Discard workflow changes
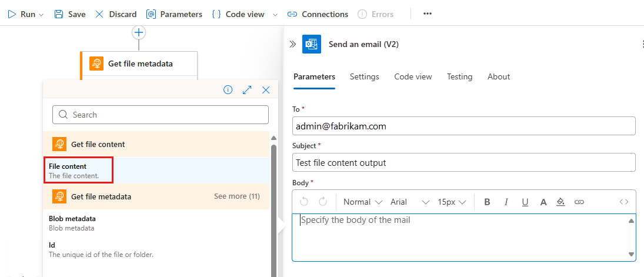Screen dimensions: 644x277 click(116, 14)
